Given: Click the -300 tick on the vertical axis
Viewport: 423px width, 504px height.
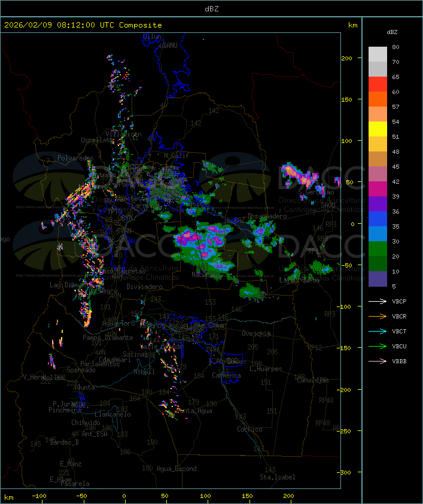Looking at the screenshot, I should [343, 472].
